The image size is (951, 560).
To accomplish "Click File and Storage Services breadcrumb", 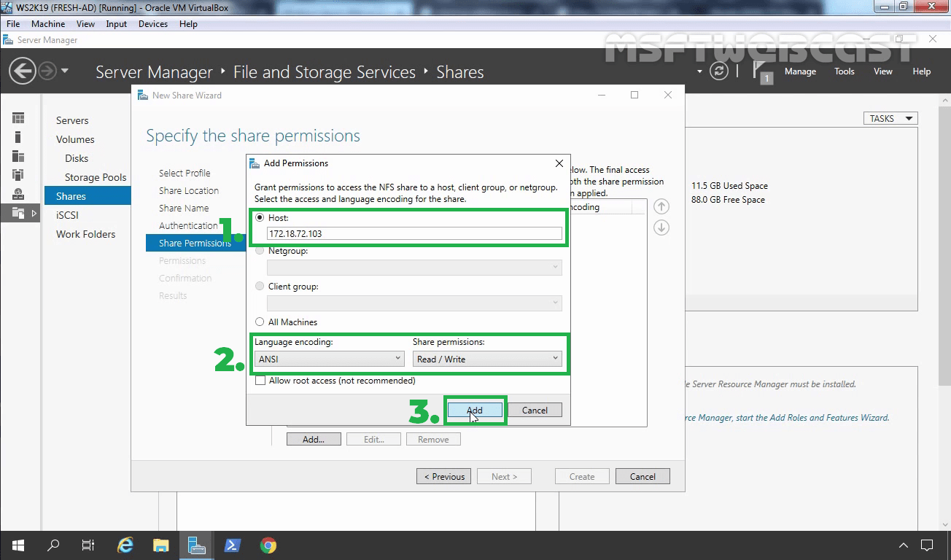I will tap(324, 72).
